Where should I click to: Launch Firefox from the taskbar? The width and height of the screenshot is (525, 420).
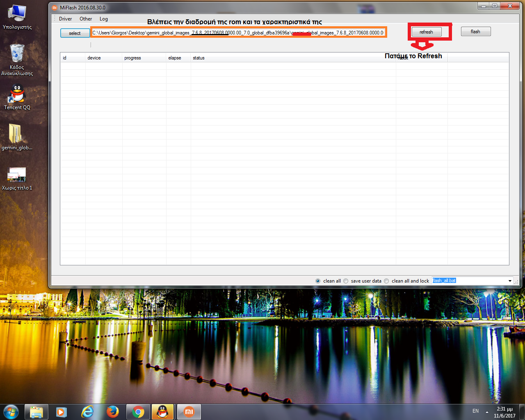point(112,412)
